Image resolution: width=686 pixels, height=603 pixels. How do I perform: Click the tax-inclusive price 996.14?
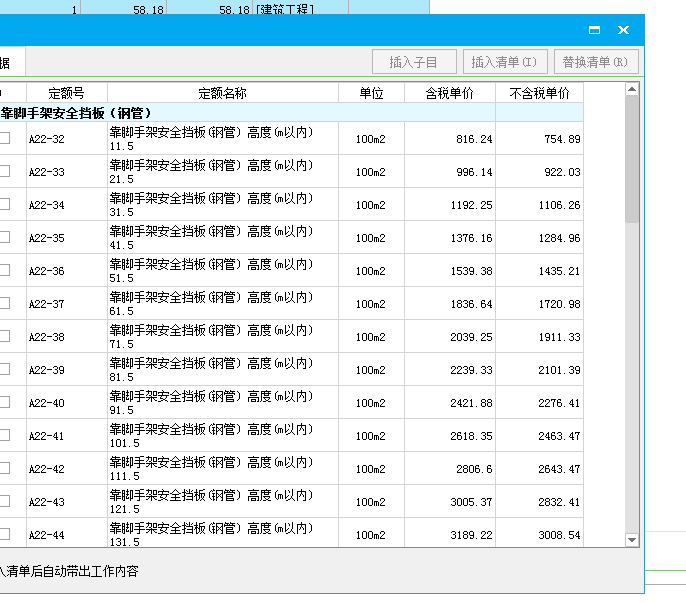pos(474,172)
